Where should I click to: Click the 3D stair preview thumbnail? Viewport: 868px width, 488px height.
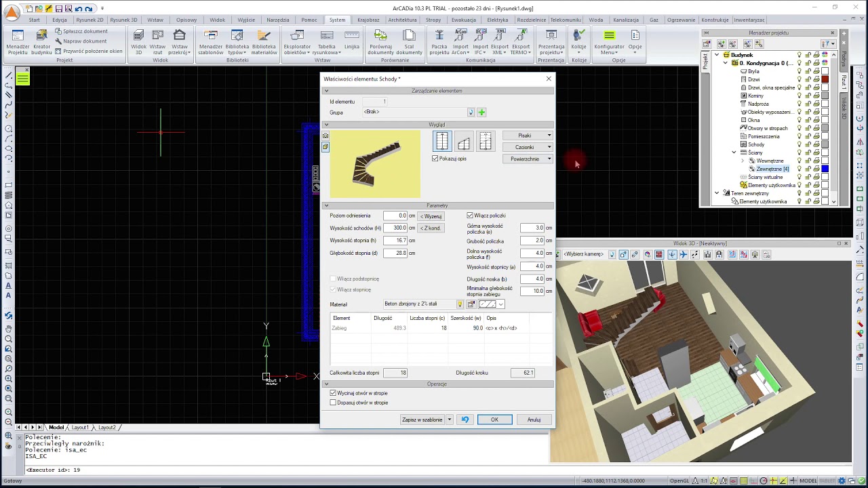click(x=375, y=164)
